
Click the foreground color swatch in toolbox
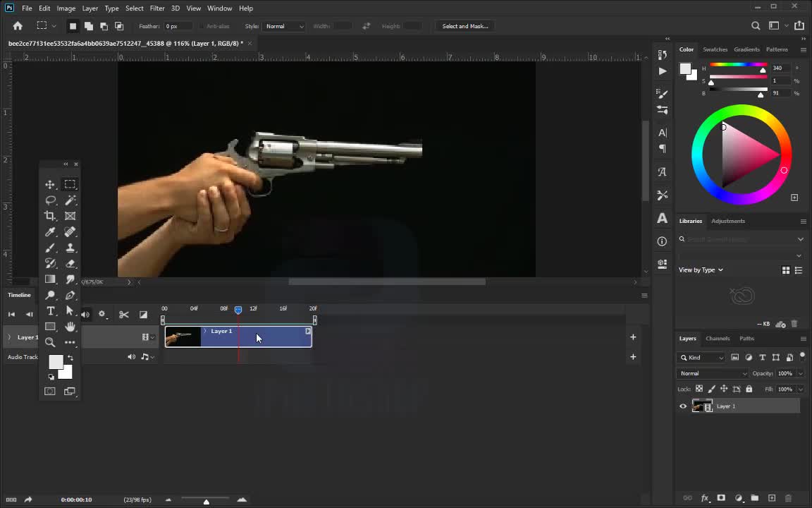pos(55,362)
